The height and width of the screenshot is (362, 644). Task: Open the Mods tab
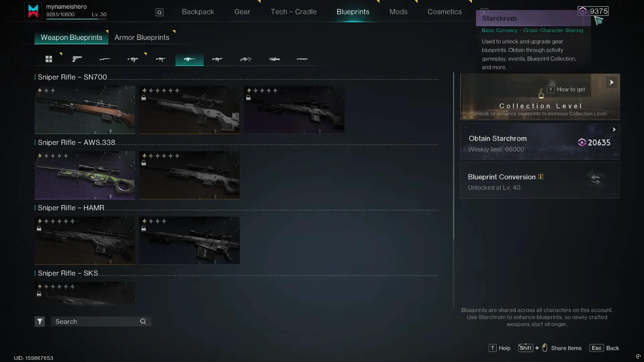pyautogui.click(x=398, y=12)
